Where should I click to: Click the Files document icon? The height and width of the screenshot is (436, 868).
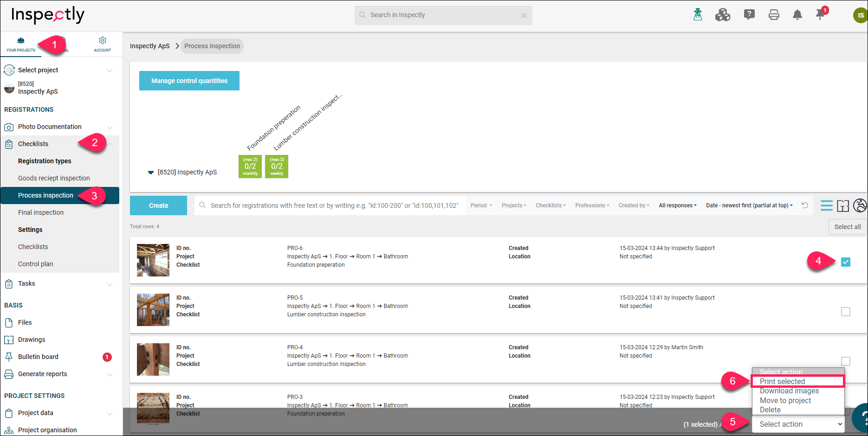pyautogui.click(x=9, y=323)
